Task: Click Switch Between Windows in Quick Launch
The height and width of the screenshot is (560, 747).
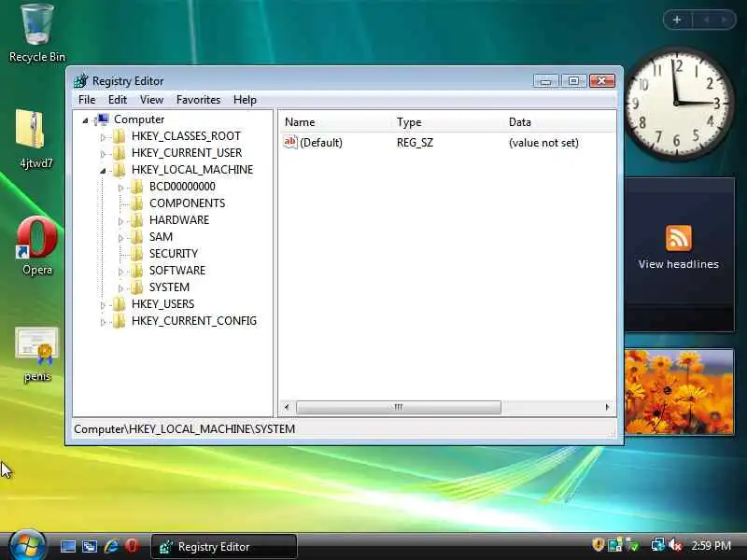Action: [90, 546]
